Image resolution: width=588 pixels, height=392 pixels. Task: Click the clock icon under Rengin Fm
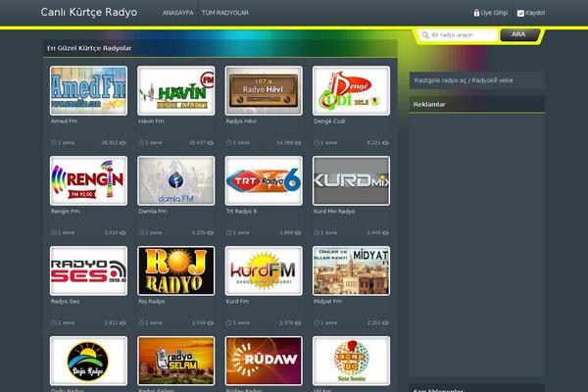coord(54,233)
